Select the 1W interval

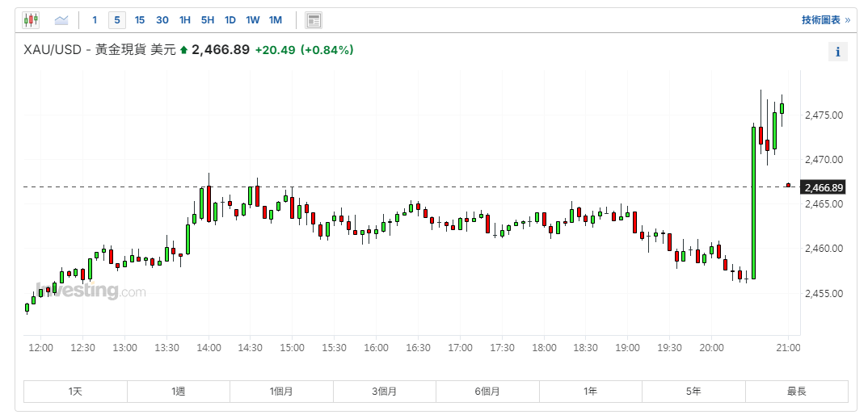[x=253, y=20]
